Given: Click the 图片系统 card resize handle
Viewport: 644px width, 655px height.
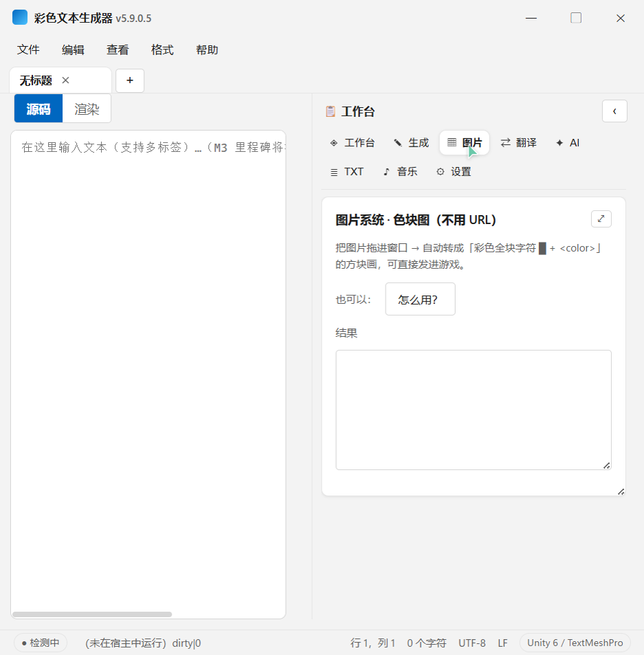Looking at the screenshot, I should click(x=621, y=491).
